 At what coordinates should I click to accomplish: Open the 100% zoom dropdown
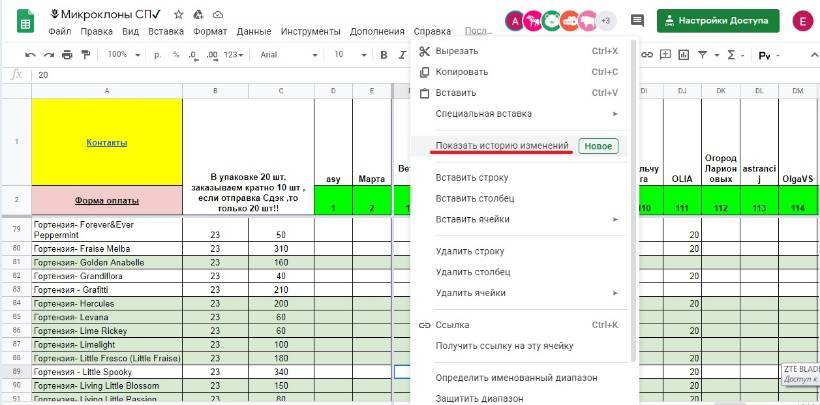(x=123, y=54)
